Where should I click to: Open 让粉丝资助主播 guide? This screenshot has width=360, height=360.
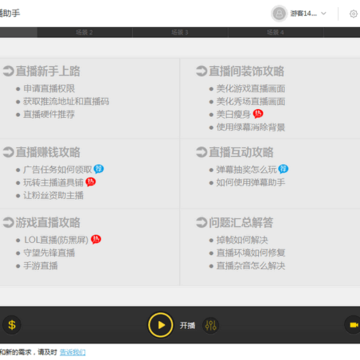[x=53, y=195]
